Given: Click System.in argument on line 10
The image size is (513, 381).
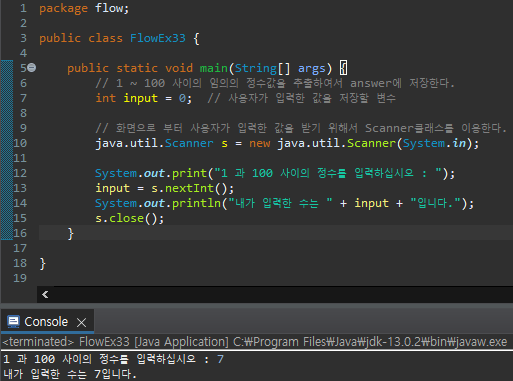Looking at the screenshot, I should tap(434, 143).
